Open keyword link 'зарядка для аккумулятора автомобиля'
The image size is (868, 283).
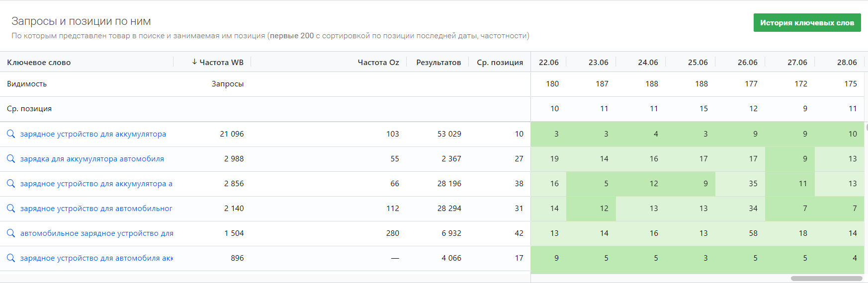tap(92, 159)
